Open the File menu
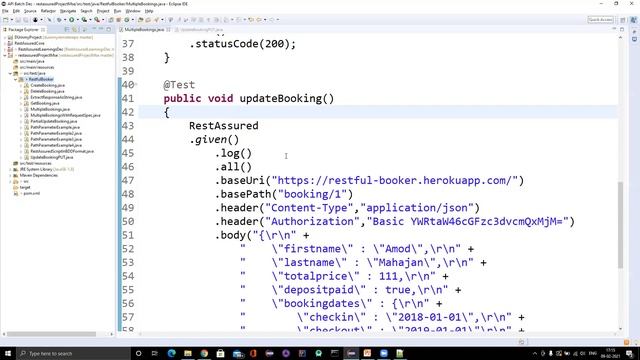This screenshot has width=640, height=360. tap(5, 11)
